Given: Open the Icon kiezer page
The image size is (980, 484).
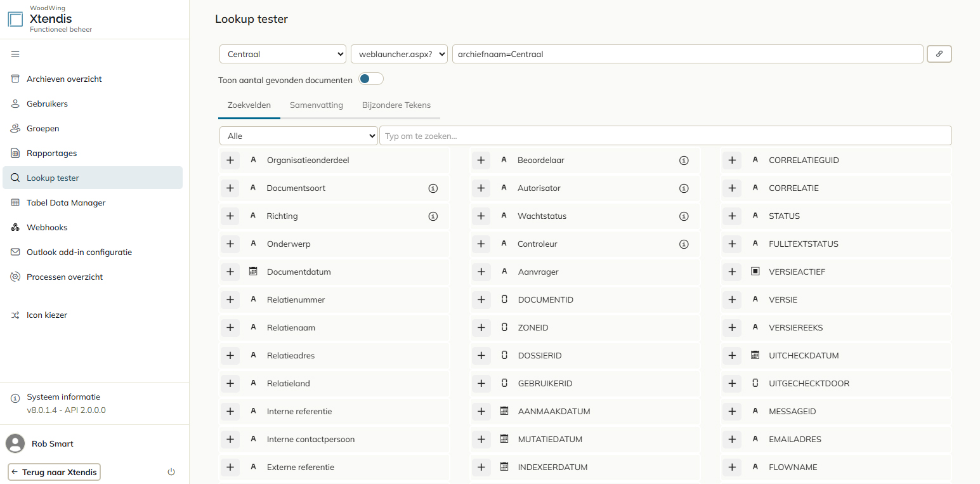Looking at the screenshot, I should pyautogui.click(x=93, y=315).
